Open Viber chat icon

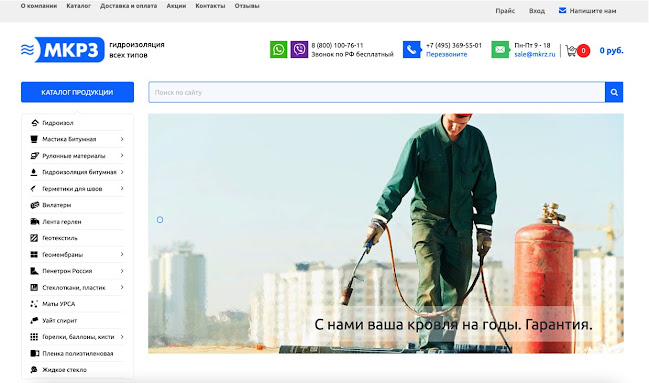(299, 50)
